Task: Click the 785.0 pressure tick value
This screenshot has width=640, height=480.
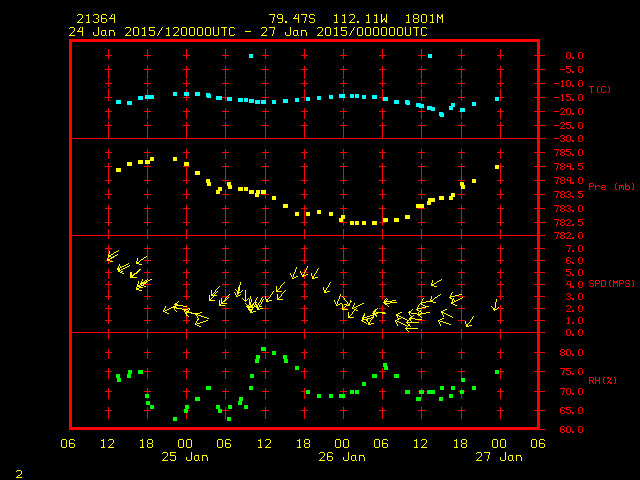Action: point(569,153)
